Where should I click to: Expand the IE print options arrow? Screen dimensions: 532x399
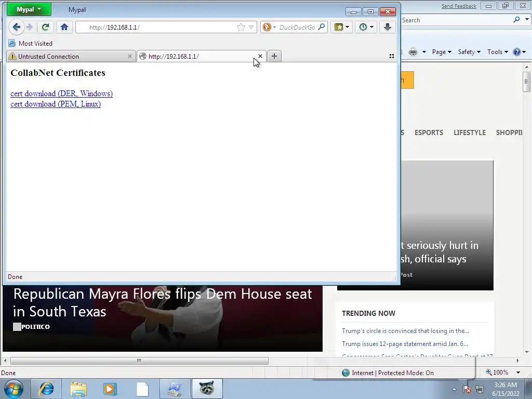(x=424, y=52)
